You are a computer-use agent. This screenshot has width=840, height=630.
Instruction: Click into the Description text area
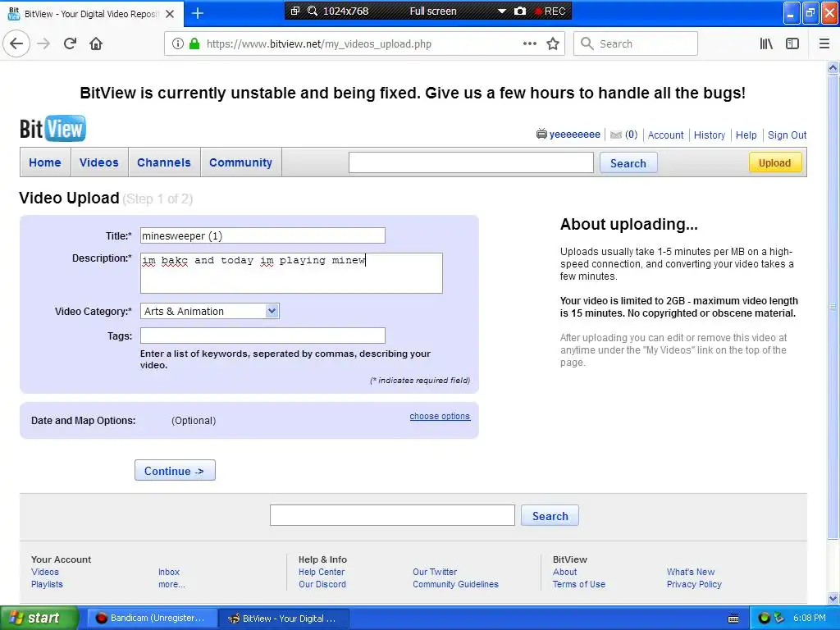pos(291,273)
